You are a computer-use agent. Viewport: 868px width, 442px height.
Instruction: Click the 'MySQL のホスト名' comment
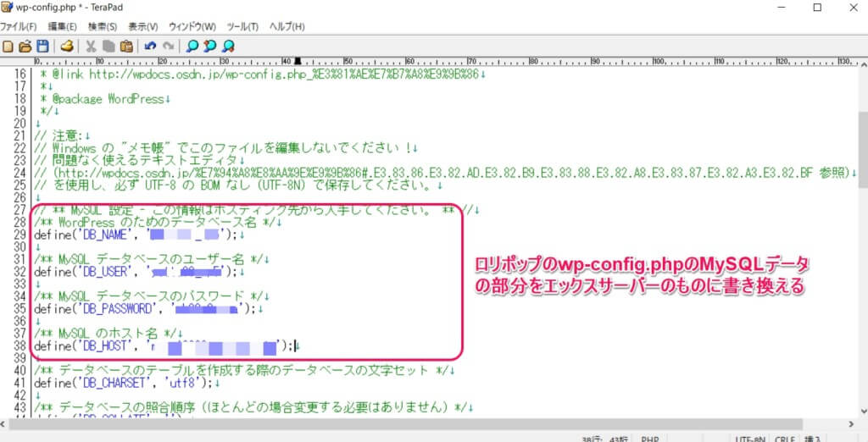point(108,333)
